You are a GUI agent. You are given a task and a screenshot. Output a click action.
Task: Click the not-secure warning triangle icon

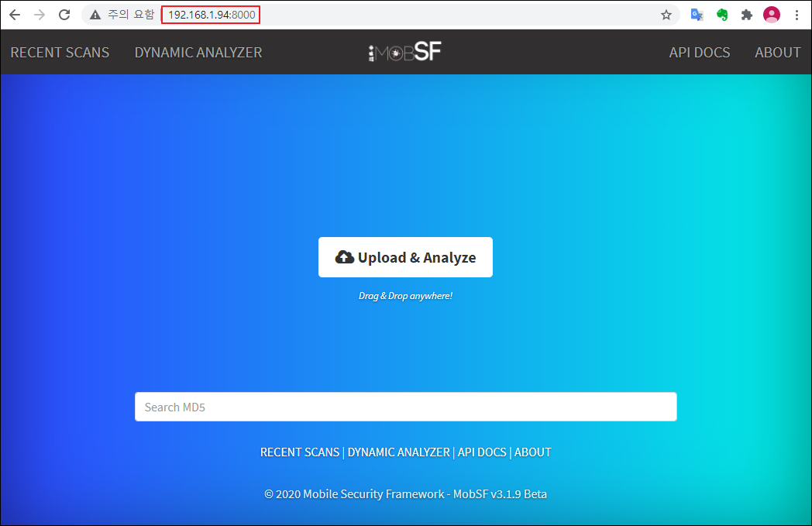95,15
